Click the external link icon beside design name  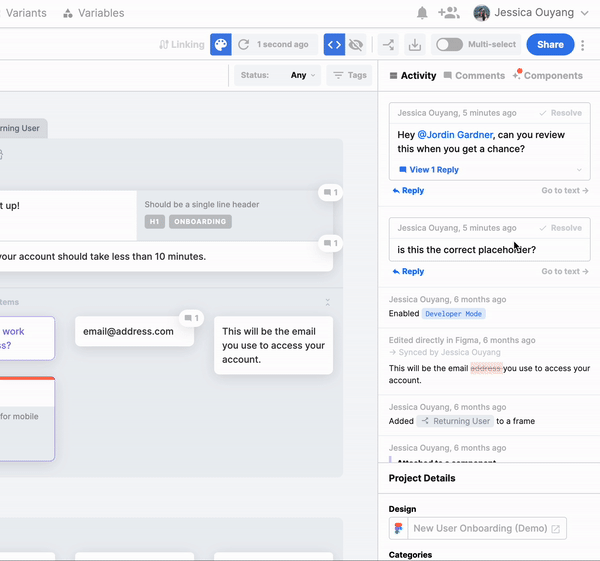(556, 529)
